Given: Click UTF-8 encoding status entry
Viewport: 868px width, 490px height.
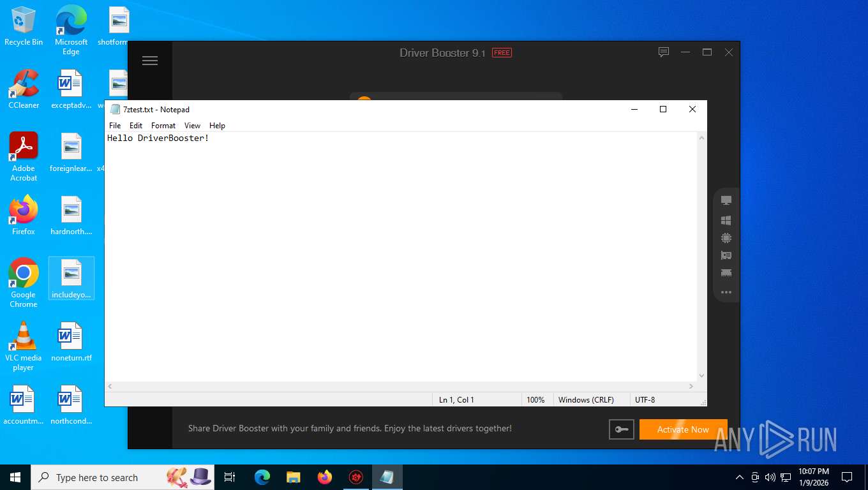Looking at the screenshot, I should pyautogui.click(x=645, y=400).
